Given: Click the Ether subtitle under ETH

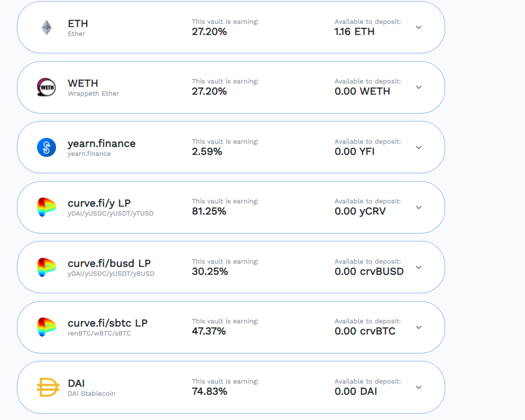Looking at the screenshot, I should [76, 34].
